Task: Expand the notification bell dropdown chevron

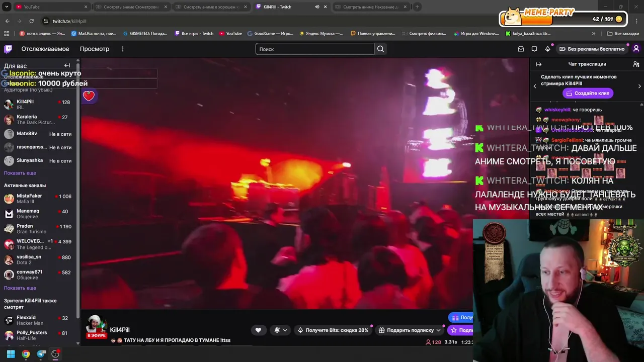Action: 285,330
